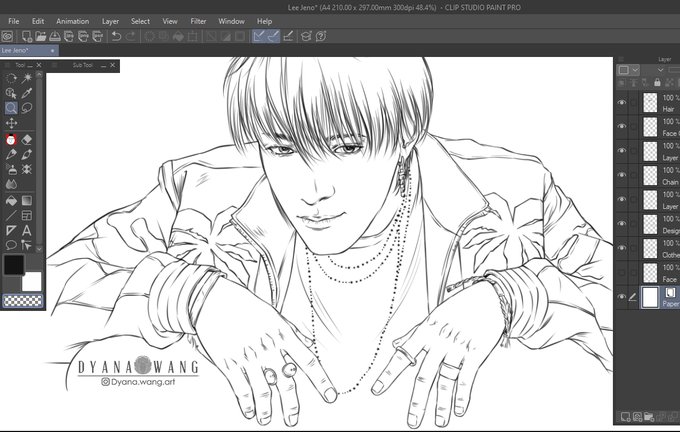
Task: Select the Eraser tool
Action: click(27, 140)
